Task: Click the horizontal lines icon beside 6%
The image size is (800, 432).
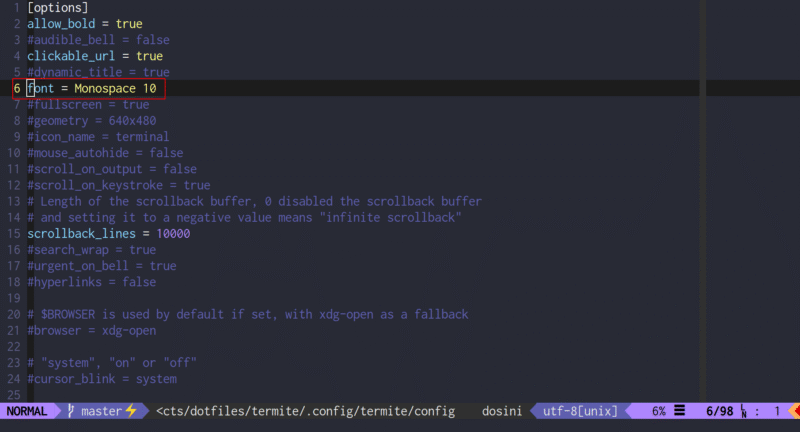Action: (x=679, y=411)
